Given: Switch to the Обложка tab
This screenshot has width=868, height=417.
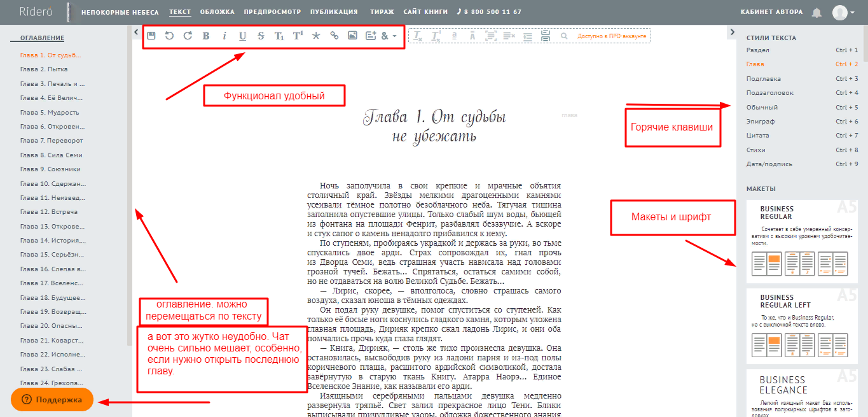Looking at the screenshot, I should (x=217, y=12).
